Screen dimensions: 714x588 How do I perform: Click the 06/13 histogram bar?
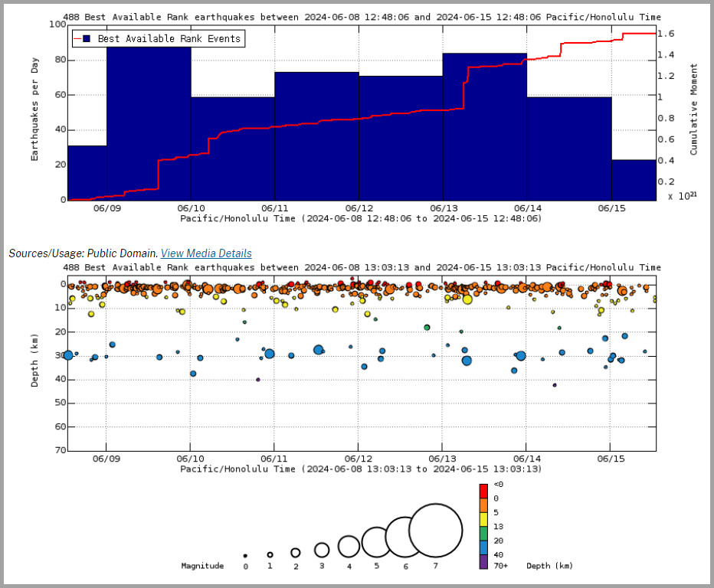click(484, 127)
